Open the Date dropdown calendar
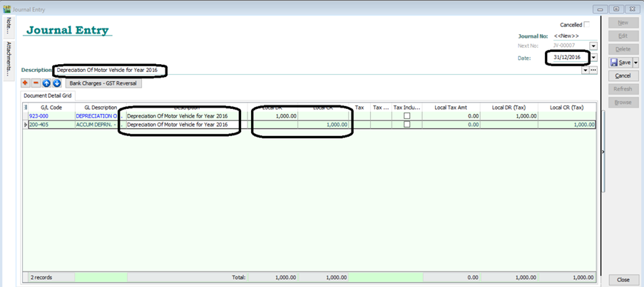 tap(593, 58)
